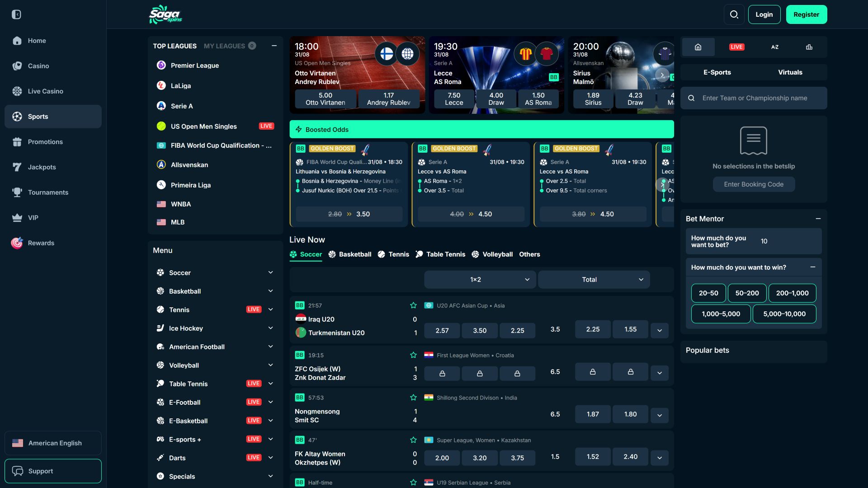The width and height of the screenshot is (868, 488).
Task: Select boosted odds 3.50 for Lithuania match
Action: pyautogui.click(x=349, y=214)
